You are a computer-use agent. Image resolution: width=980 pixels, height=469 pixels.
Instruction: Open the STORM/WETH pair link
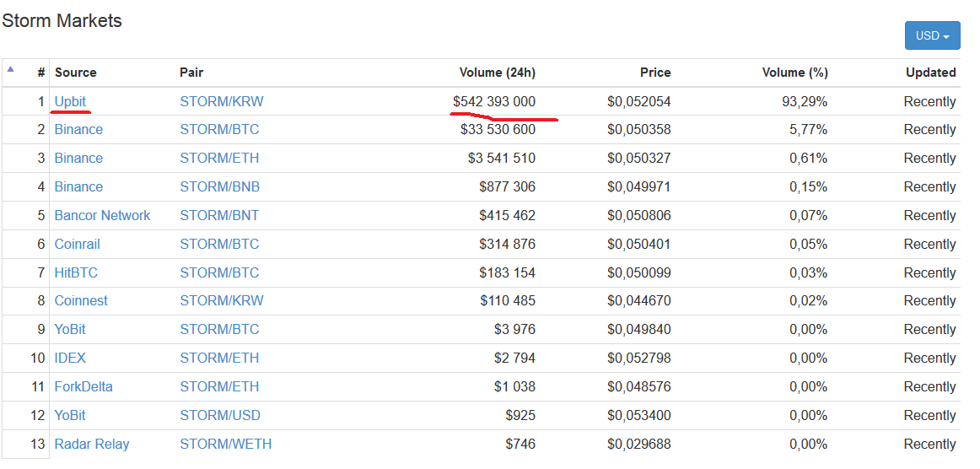point(226,445)
